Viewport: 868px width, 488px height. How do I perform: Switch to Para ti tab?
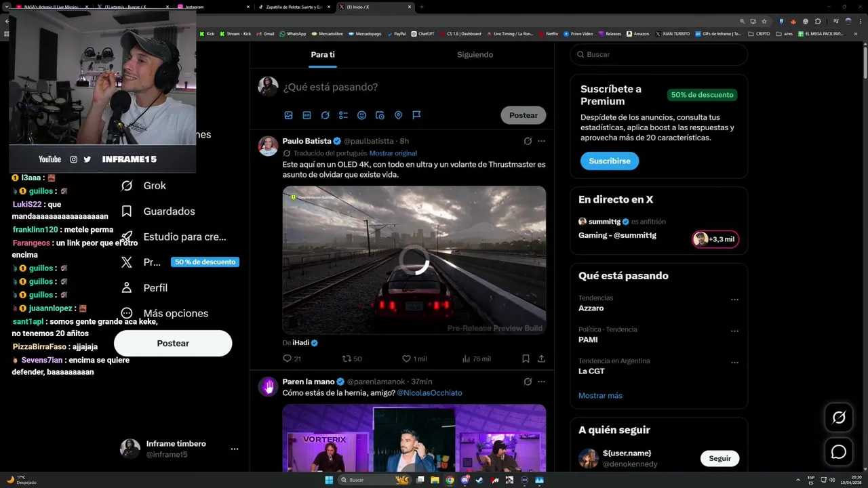pyautogui.click(x=323, y=55)
